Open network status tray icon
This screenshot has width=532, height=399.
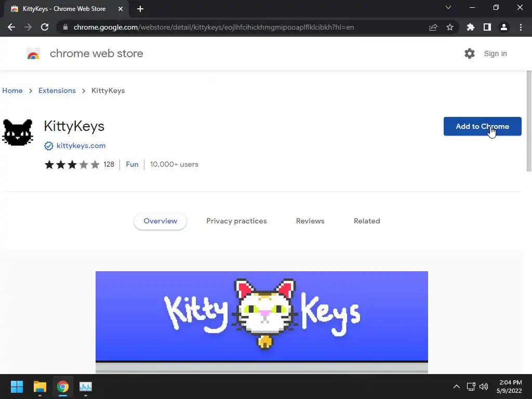coord(471,387)
